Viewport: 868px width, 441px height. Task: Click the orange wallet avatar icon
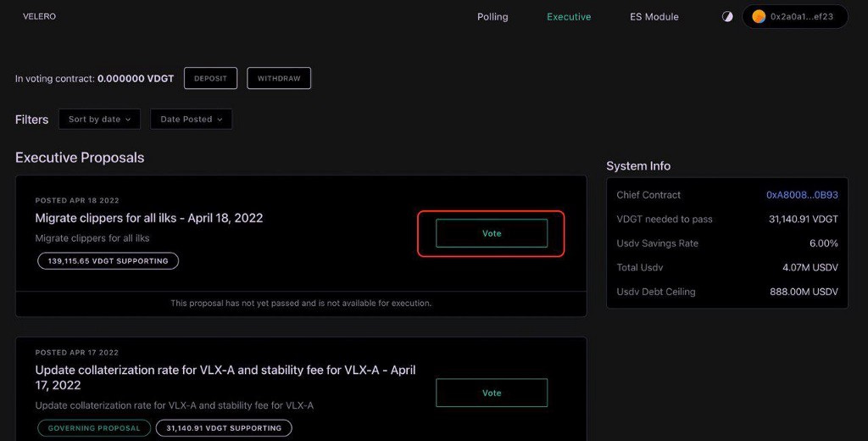pos(759,17)
